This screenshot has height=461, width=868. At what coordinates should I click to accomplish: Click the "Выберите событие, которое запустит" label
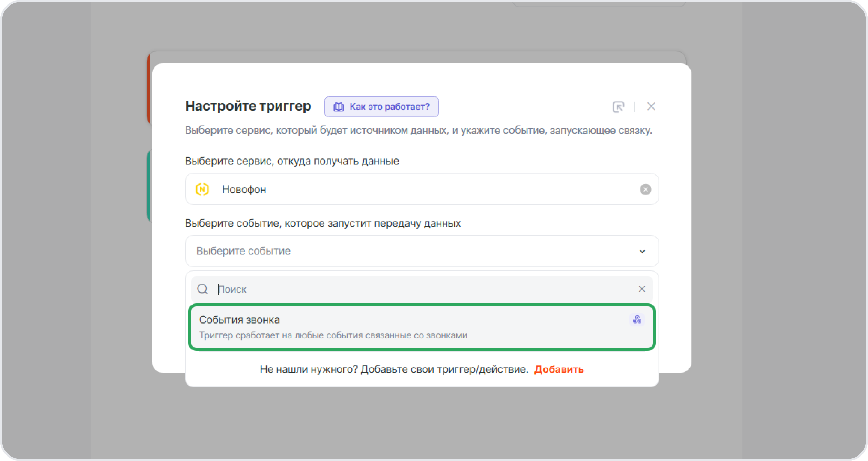click(323, 223)
